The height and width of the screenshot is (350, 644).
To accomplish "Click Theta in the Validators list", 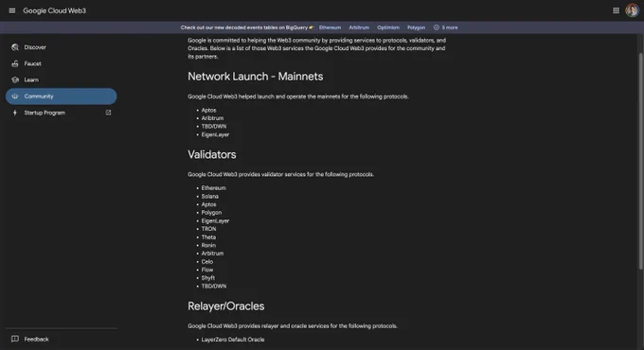I will click(x=208, y=237).
